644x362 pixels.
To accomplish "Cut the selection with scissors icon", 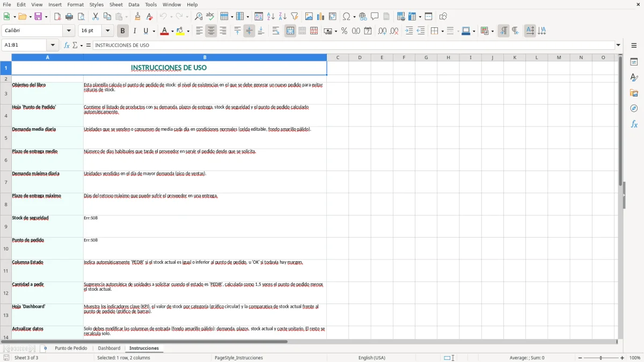I will pos(96,17).
